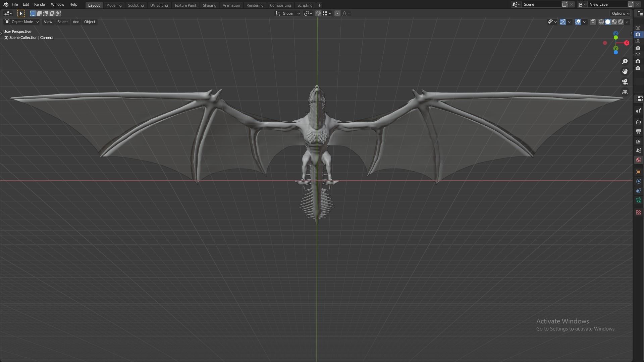Add a new workspace with plus button
This screenshot has width=644, height=362.
319,5
